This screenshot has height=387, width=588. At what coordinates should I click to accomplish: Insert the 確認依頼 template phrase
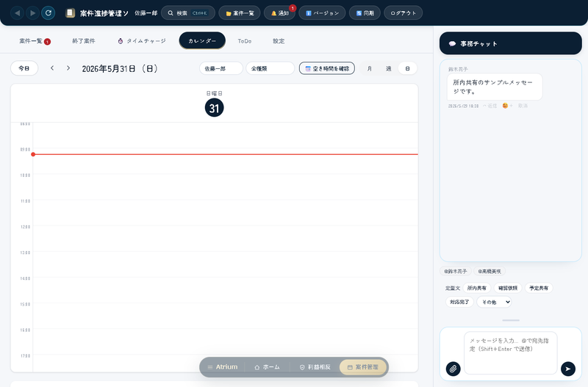coord(508,288)
